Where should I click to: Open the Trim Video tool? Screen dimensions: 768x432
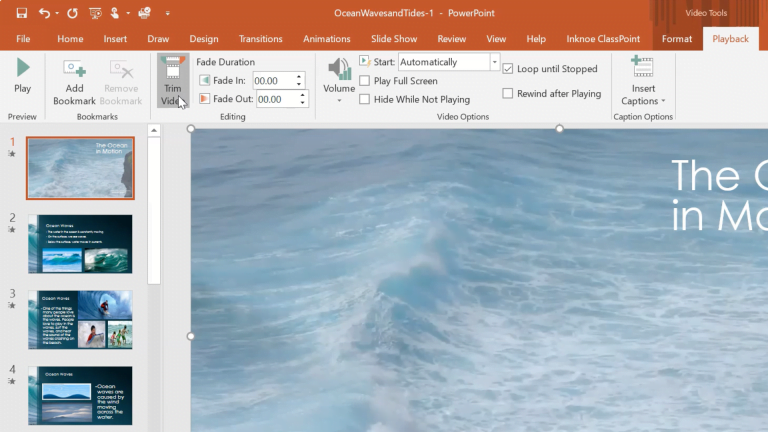click(172, 81)
